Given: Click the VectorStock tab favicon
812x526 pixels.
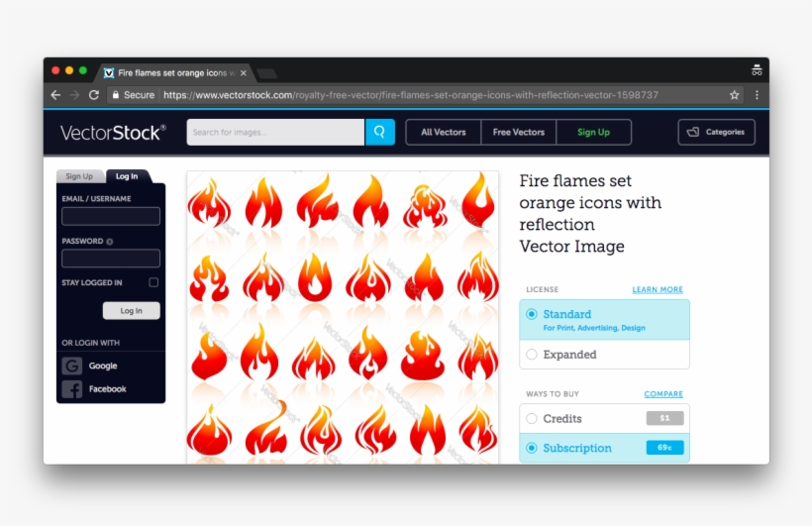Looking at the screenshot, I should click(109, 73).
